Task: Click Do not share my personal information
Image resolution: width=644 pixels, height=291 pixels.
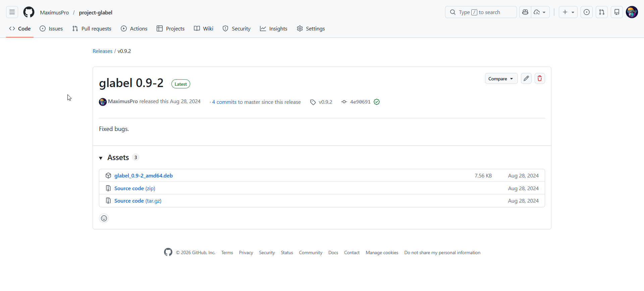Action: (x=442, y=252)
